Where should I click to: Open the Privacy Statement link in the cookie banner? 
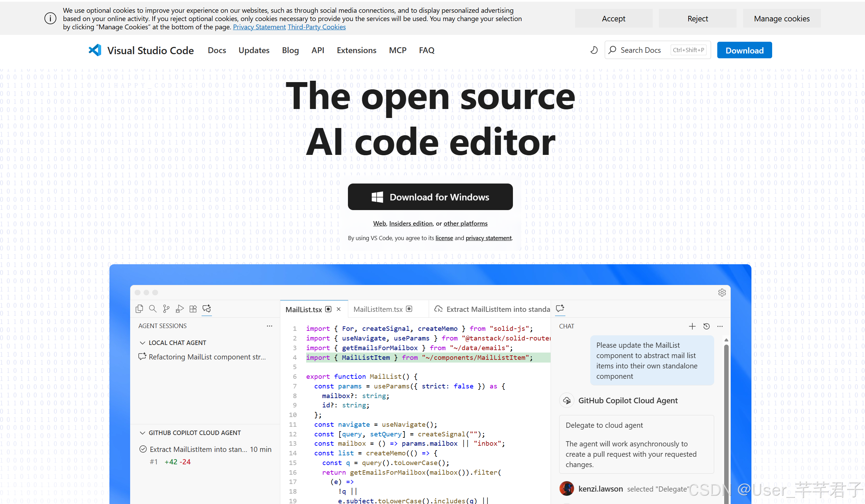coord(259,27)
